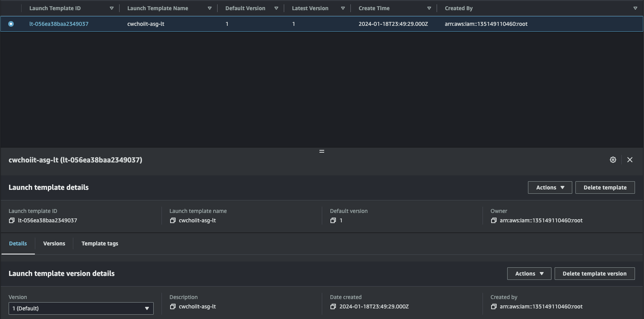Sort by Create Time column arrow
The image size is (644, 319).
coord(429,8)
